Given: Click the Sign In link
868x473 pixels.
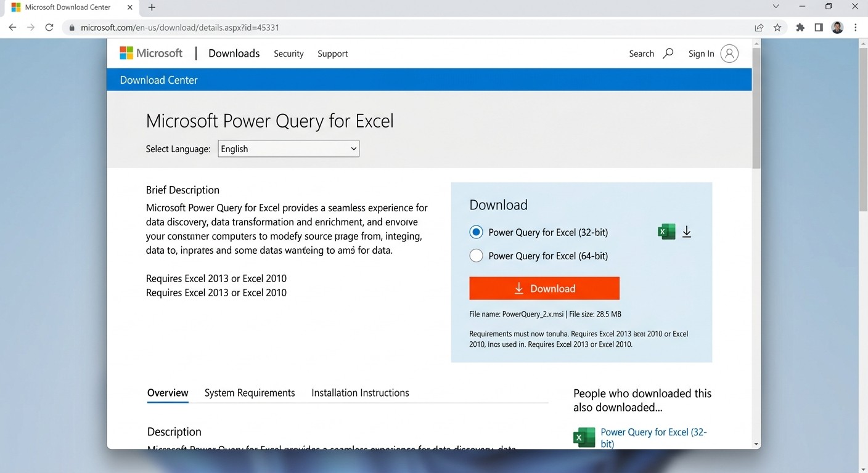Looking at the screenshot, I should [x=702, y=54].
